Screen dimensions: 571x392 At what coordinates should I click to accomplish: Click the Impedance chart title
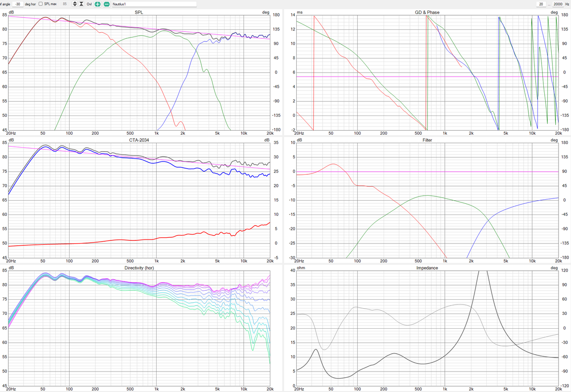(x=427, y=268)
